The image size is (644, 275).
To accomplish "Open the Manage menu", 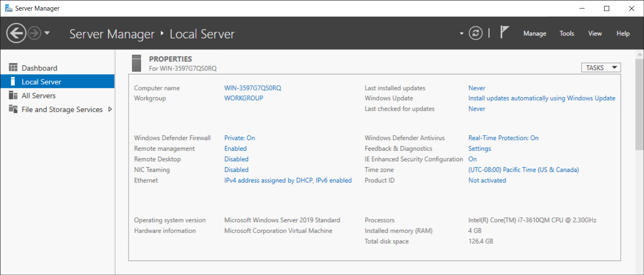I will [535, 34].
